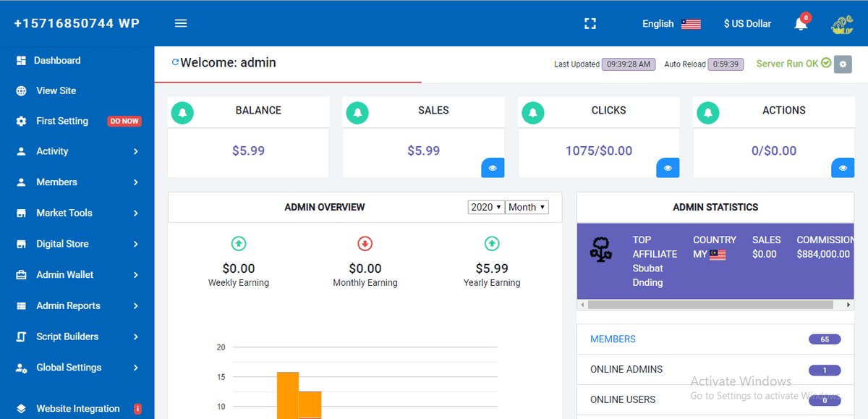Open Dashboard in the sidebar
Viewport: 868px width, 419px height.
pyautogui.click(x=57, y=61)
